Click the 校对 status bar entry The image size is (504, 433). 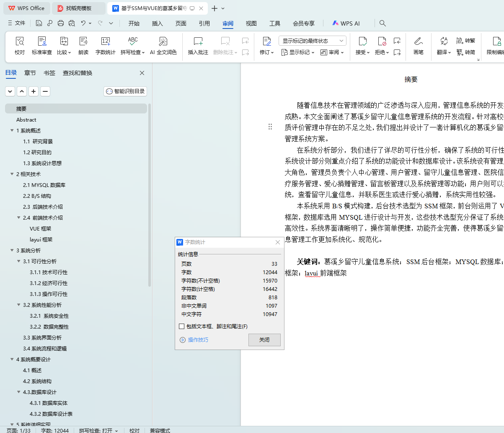tap(134, 430)
